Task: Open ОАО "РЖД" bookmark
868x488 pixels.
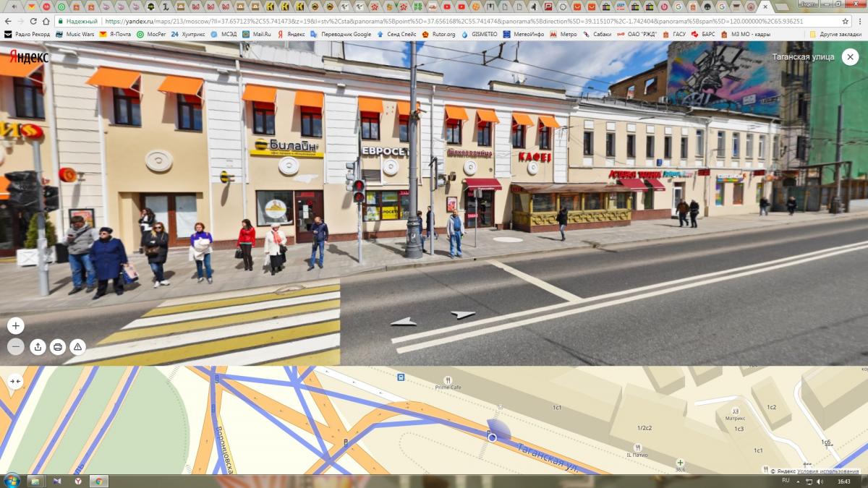Action: pyautogui.click(x=637, y=34)
